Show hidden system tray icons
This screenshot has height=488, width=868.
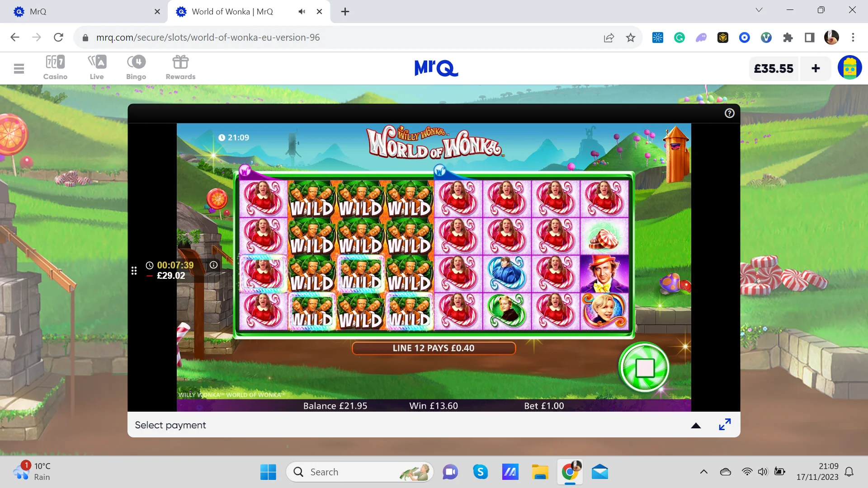point(703,472)
